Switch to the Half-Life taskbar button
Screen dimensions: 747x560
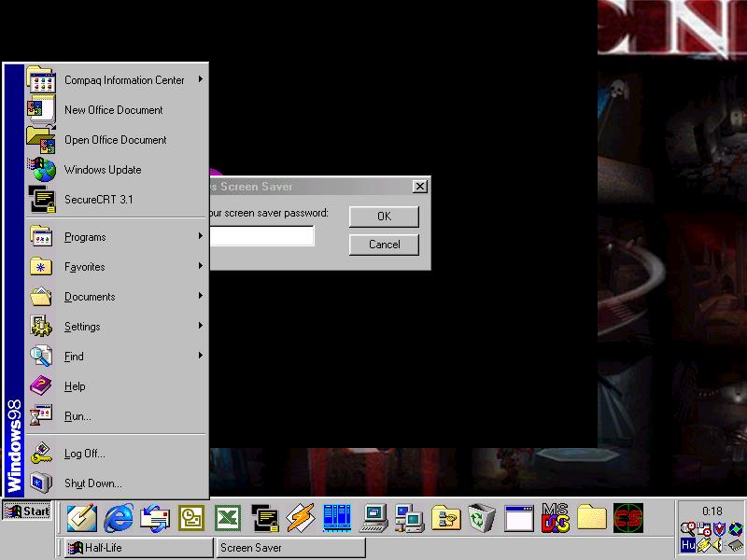click(x=137, y=548)
